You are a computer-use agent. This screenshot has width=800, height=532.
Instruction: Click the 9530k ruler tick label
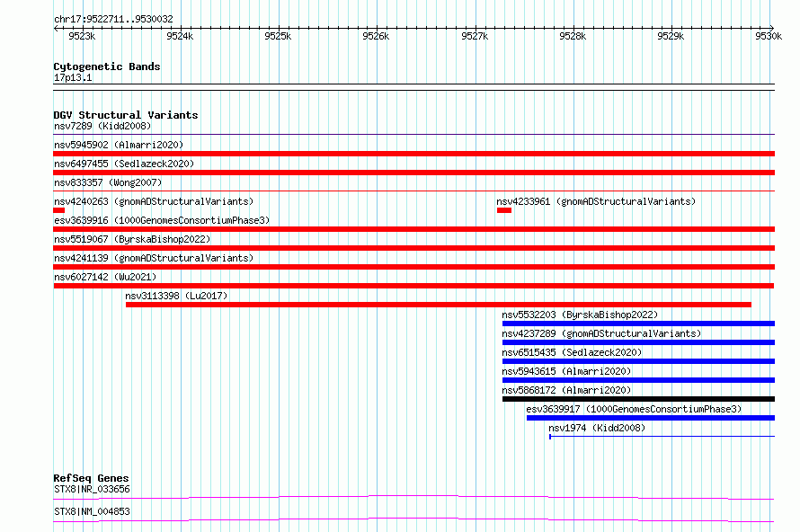click(x=769, y=36)
